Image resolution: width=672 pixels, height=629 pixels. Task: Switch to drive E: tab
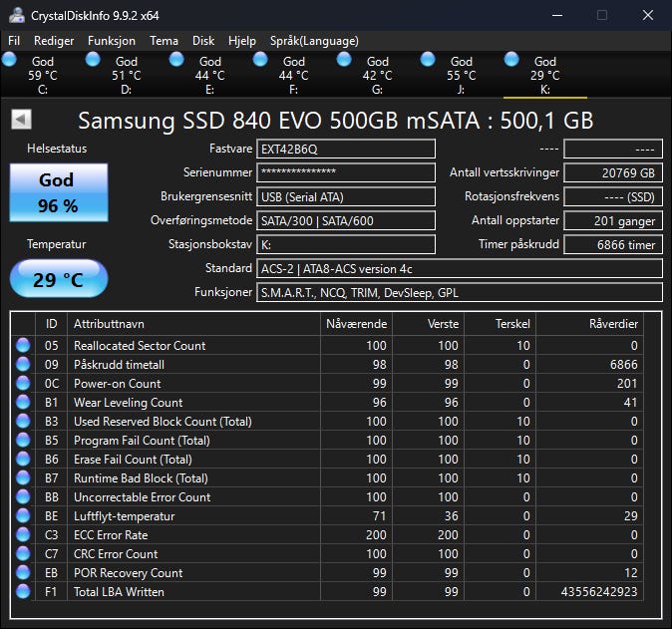click(x=209, y=75)
